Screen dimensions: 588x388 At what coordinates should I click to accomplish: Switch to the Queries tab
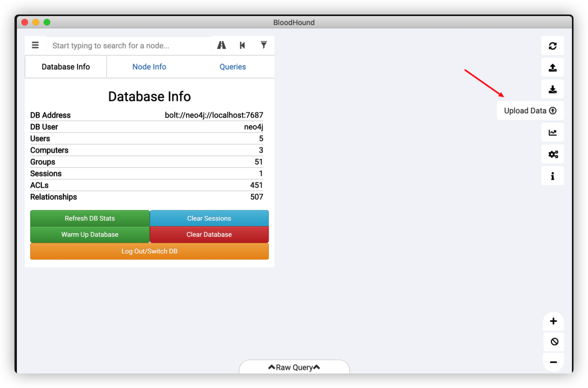point(232,67)
